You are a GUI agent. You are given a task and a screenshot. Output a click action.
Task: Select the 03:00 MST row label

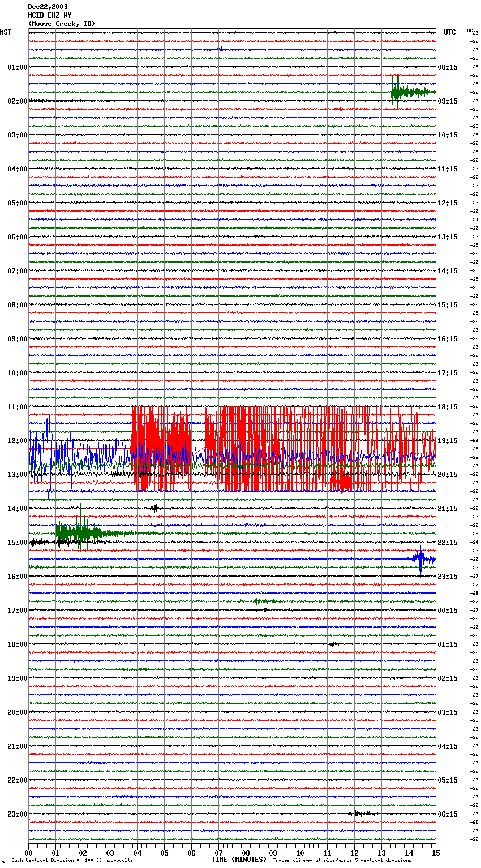pyautogui.click(x=18, y=135)
